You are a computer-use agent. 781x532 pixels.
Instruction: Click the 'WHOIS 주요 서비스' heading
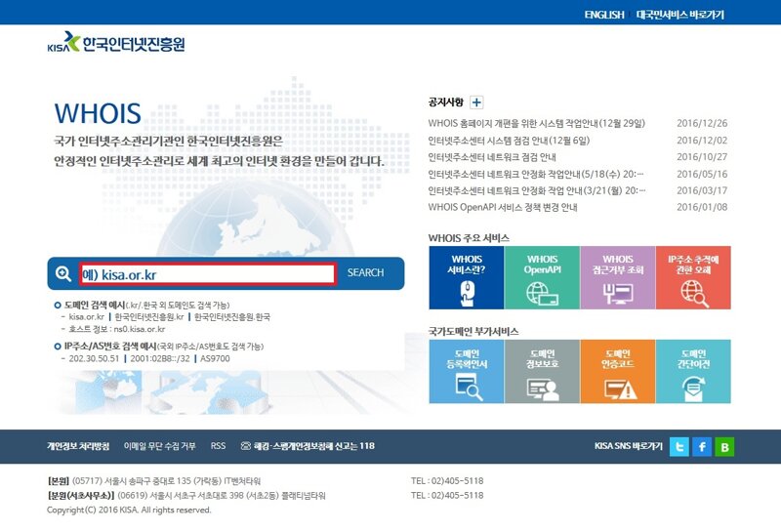point(469,238)
